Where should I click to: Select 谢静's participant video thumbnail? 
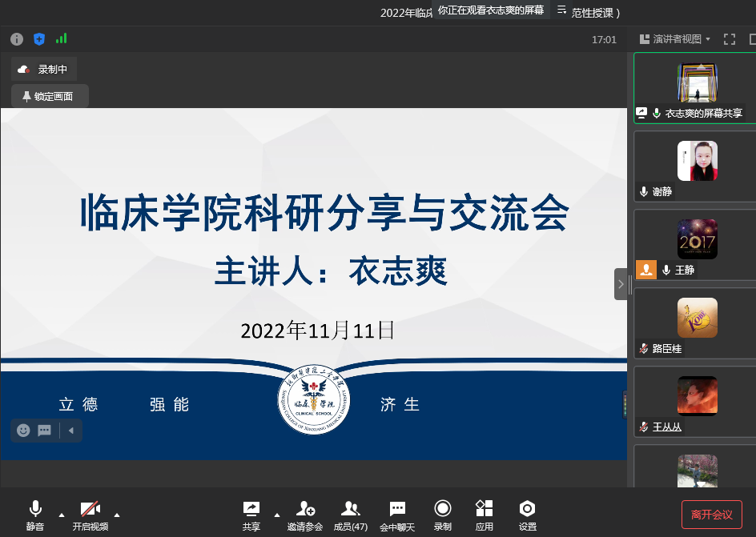[696, 165]
